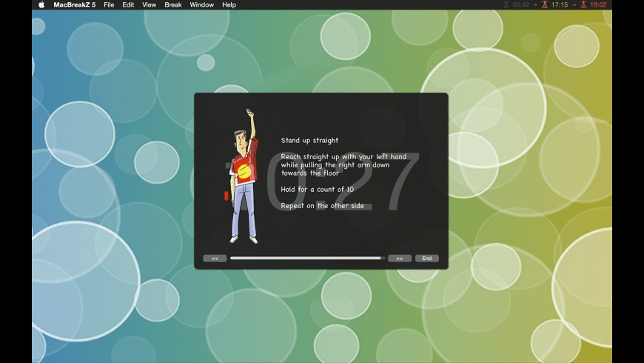Go to previous stretch with << button
This screenshot has height=363, width=644.
coord(215,258)
